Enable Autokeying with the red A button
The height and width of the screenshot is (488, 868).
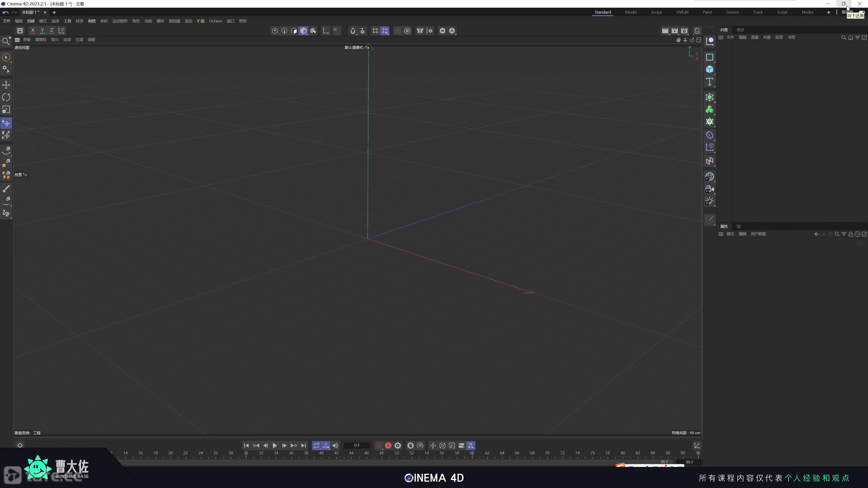pyautogui.click(x=388, y=446)
